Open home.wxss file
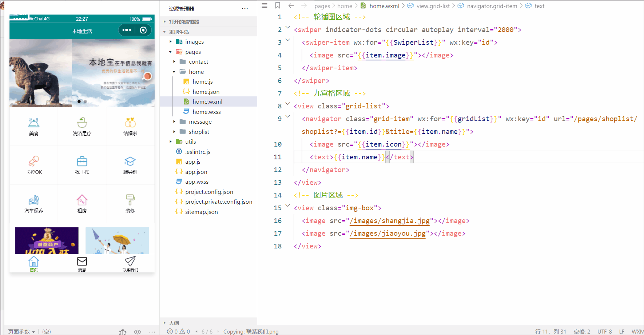 tap(207, 112)
